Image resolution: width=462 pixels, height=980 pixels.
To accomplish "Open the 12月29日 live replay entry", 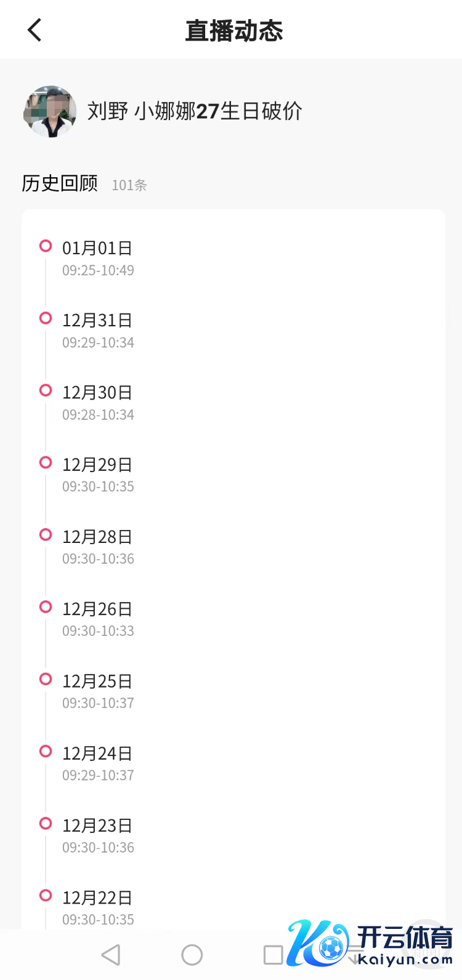I will click(97, 475).
